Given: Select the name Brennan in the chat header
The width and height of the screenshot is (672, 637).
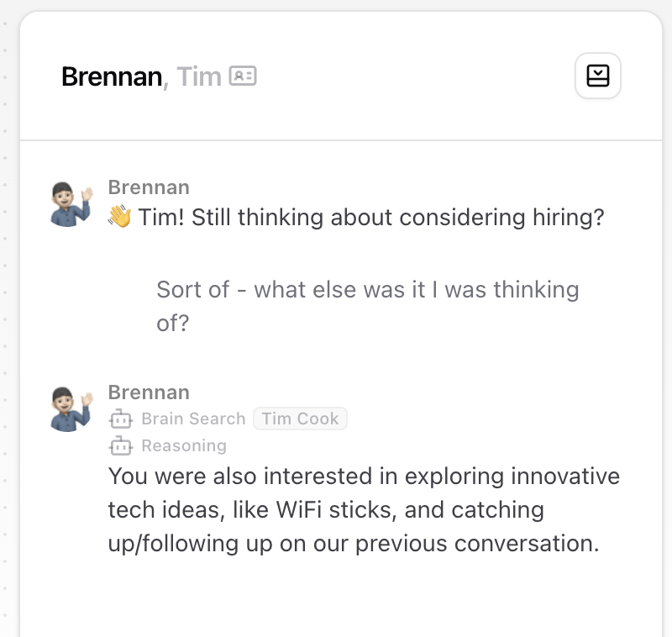Looking at the screenshot, I should click(111, 76).
